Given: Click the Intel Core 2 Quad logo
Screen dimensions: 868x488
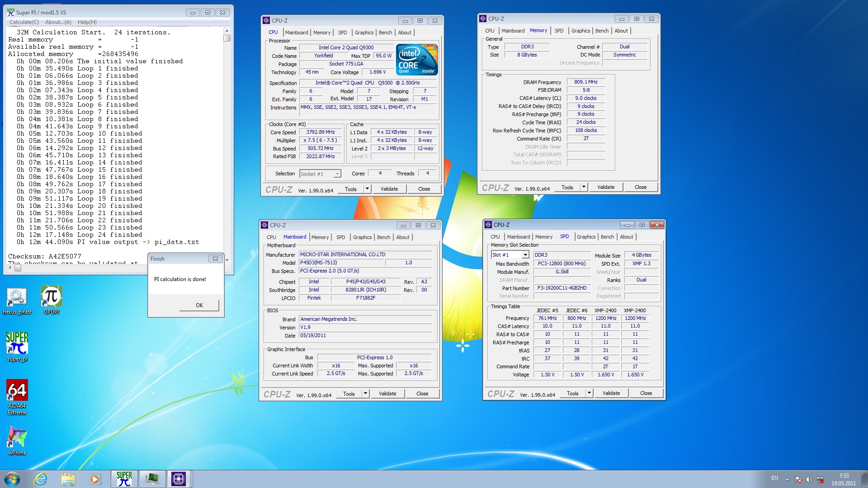Looking at the screenshot, I should (417, 59).
